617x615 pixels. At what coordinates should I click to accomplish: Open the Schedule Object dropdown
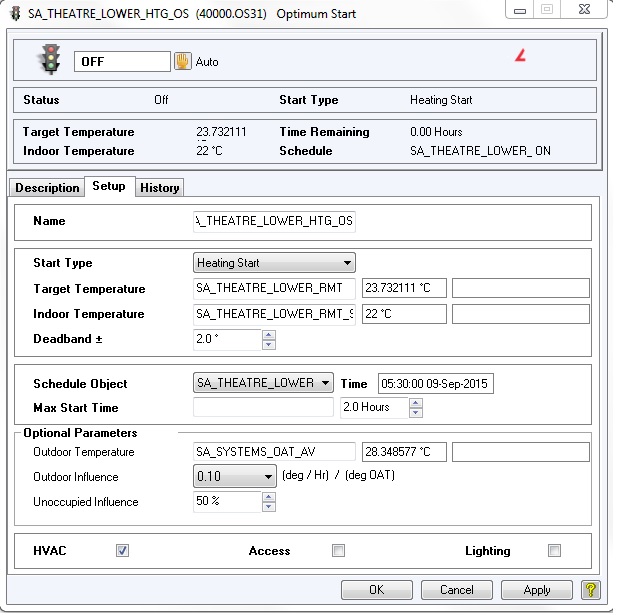263,383
